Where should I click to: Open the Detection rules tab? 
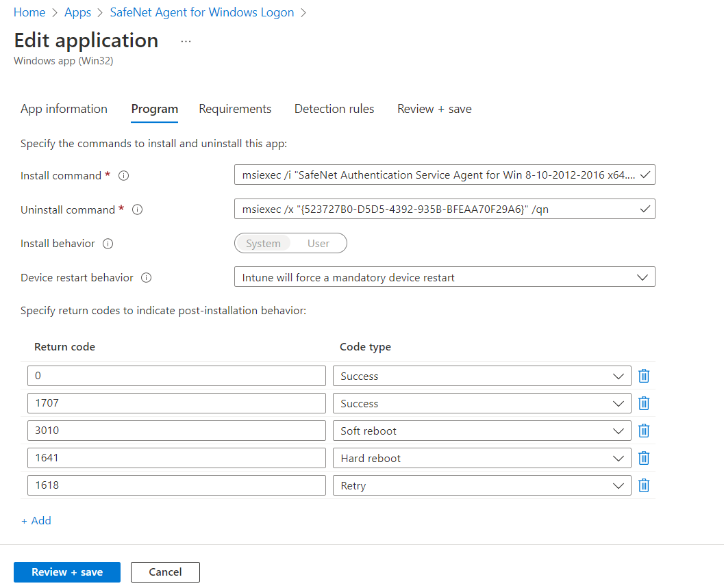click(334, 109)
